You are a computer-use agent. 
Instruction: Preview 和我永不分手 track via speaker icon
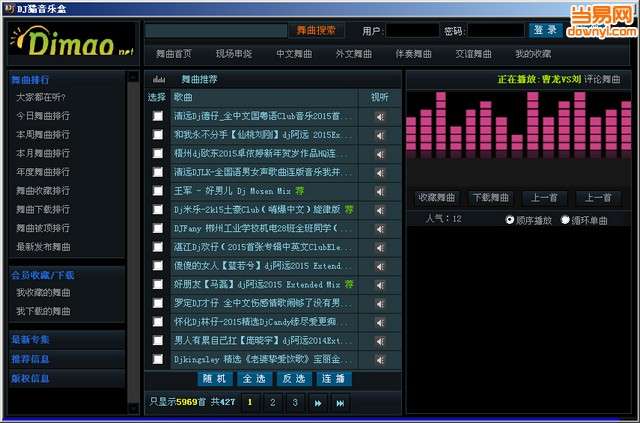coord(380,136)
